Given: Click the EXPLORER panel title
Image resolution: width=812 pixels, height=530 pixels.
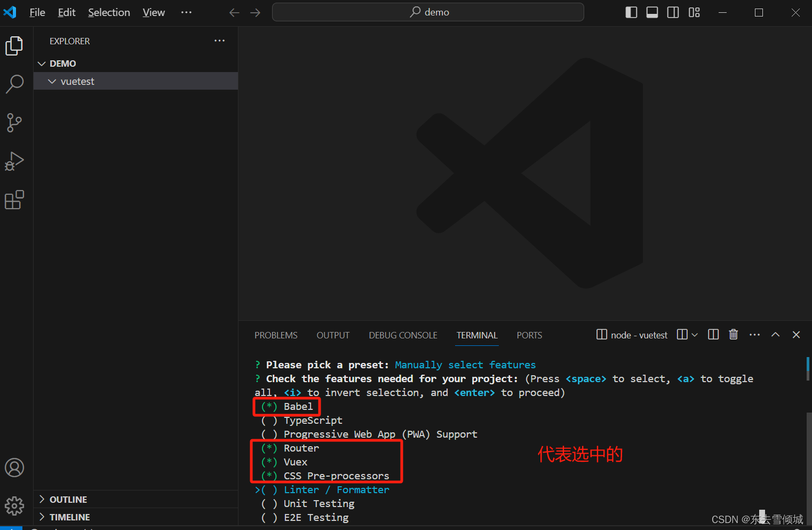Looking at the screenshot, I should click(70, 41).
